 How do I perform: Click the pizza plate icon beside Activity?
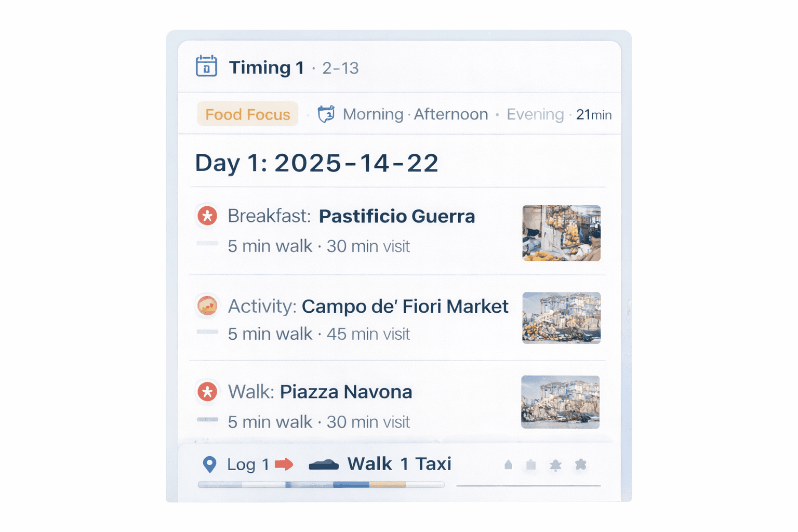(x=207, y=306)
